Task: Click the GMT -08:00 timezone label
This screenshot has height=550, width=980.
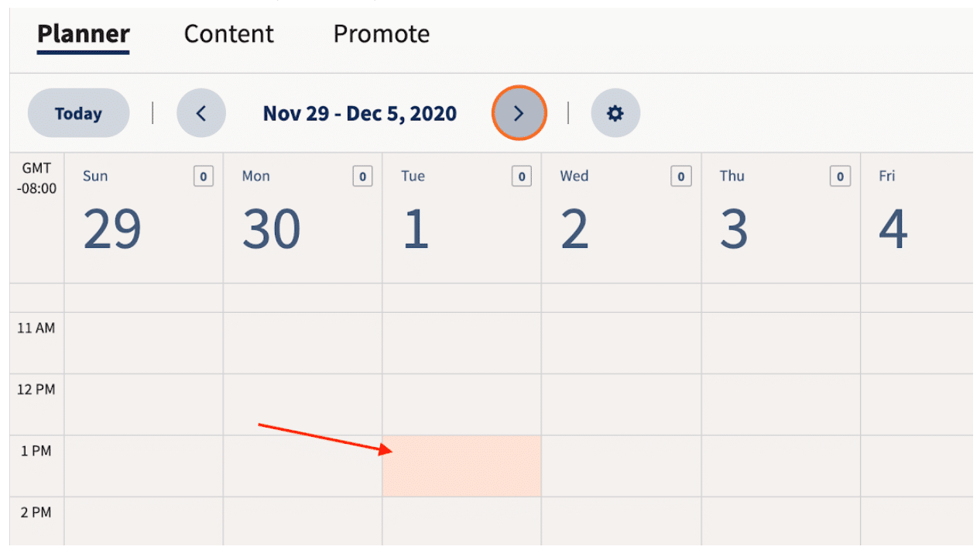Action: (36, 178)
